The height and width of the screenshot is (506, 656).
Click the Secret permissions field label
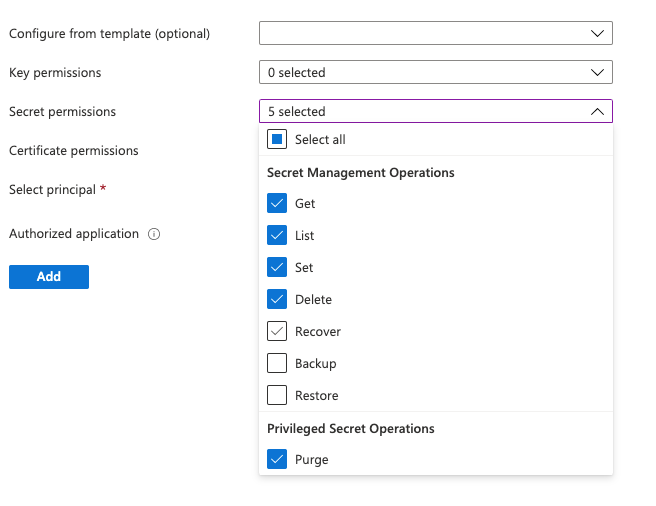point(62,112)
